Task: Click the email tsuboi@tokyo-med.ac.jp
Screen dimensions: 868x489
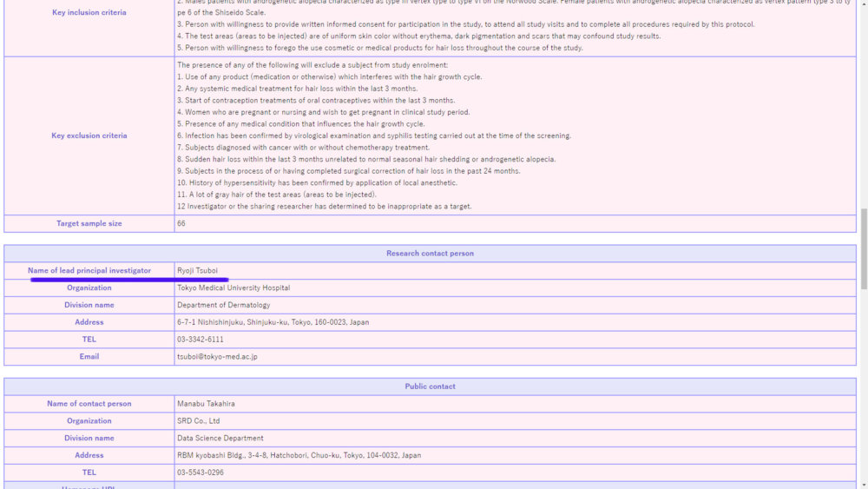Action: point(217,356)
